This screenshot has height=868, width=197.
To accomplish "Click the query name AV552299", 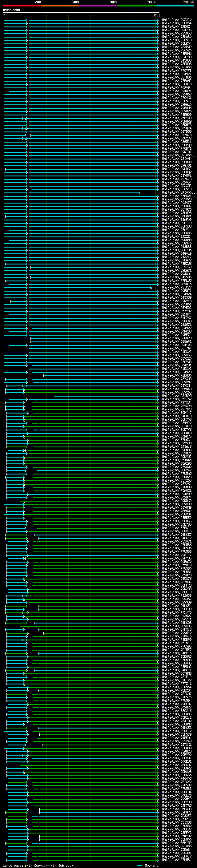I will click(11, 10).
